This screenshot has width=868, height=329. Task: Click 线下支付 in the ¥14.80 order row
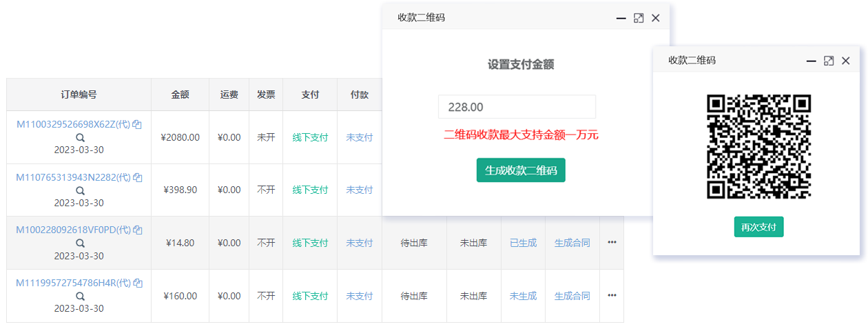310,243
